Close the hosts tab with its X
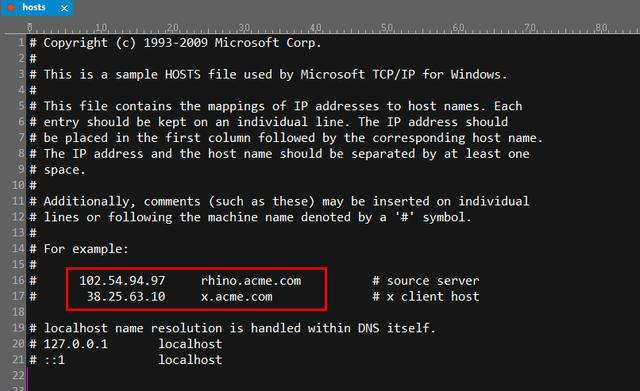The height and width of the screenshot is (391, 640). [x=64, y=8]
